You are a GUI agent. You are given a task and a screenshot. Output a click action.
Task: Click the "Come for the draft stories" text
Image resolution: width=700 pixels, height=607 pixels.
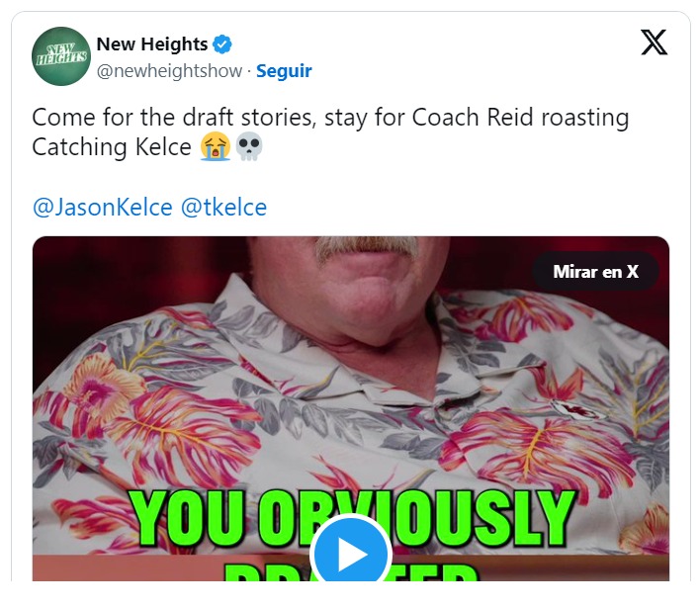coord(174,118)
